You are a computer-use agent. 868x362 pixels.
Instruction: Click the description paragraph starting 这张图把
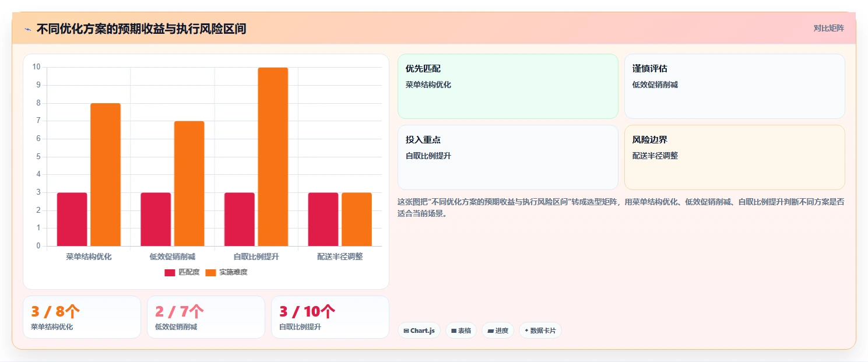point(621,208)
